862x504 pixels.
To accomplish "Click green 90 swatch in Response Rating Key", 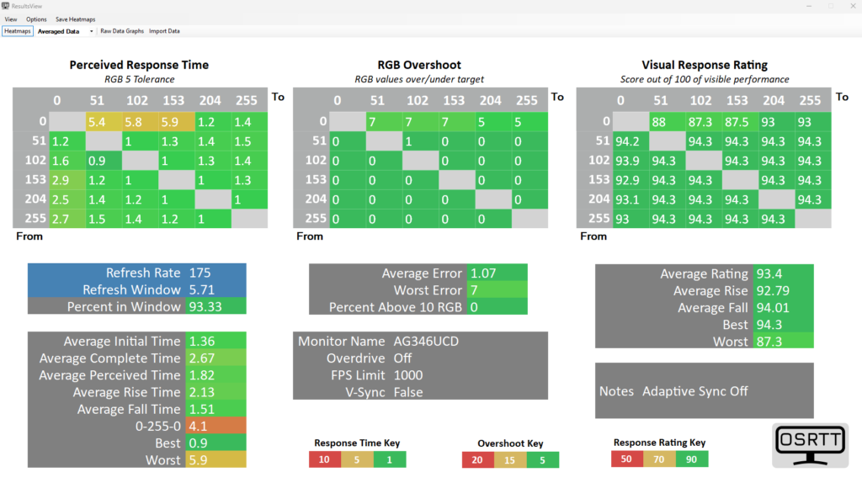I will [x=692, y=459].
